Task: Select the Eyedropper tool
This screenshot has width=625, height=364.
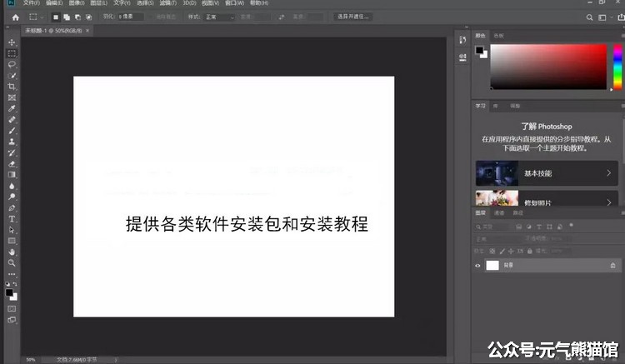Action: 12,108
